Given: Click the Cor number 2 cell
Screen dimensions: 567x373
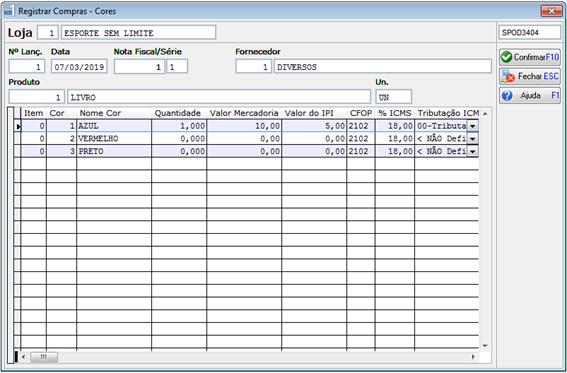Looking at the screenshot, I should (x=61, y=138).
